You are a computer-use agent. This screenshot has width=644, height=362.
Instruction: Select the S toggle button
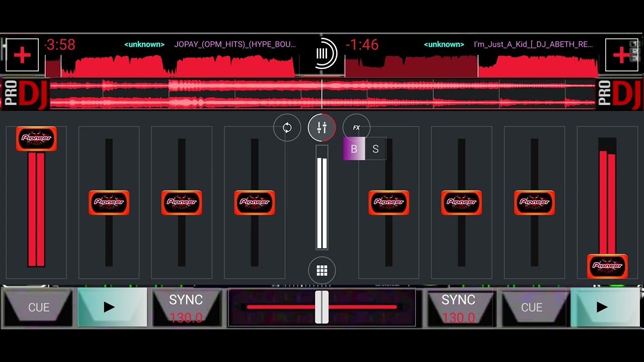tap(375, 149)
